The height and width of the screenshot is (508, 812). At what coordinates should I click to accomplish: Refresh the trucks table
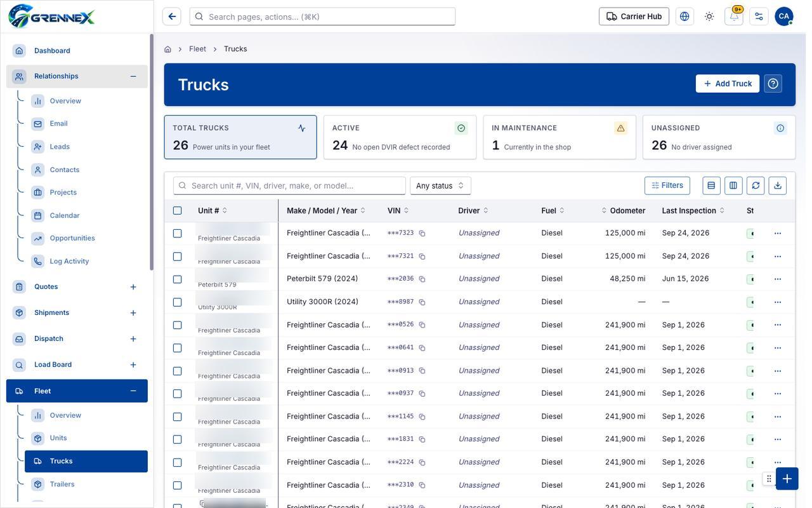coord(756,185)
